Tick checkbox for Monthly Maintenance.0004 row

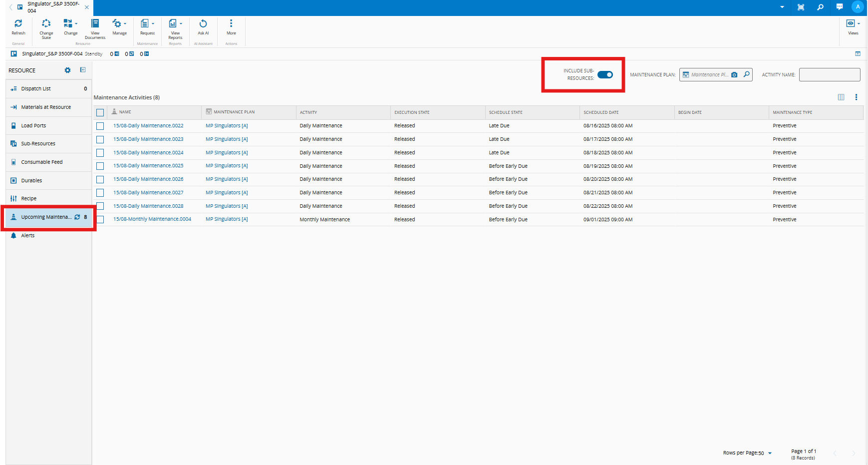(100, 219)
